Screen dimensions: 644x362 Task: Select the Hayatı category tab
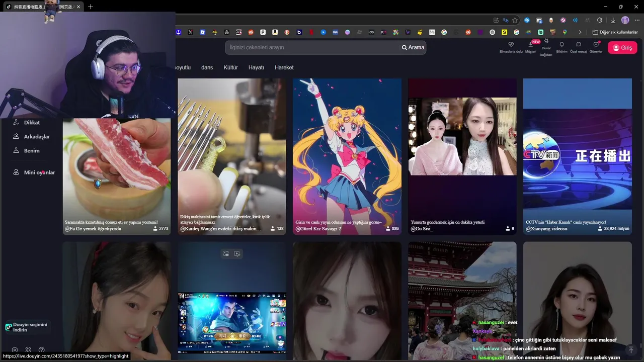click(x=256, y=67)
